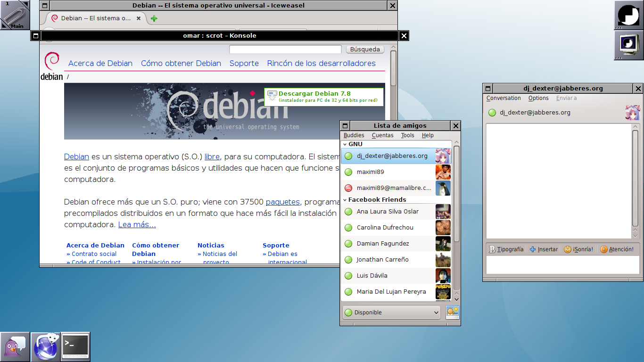This screenshot has width=644, height=362.
Task: Click Luis Dávila's avatar
Action: pyautogui.click(x=443, y=275)
